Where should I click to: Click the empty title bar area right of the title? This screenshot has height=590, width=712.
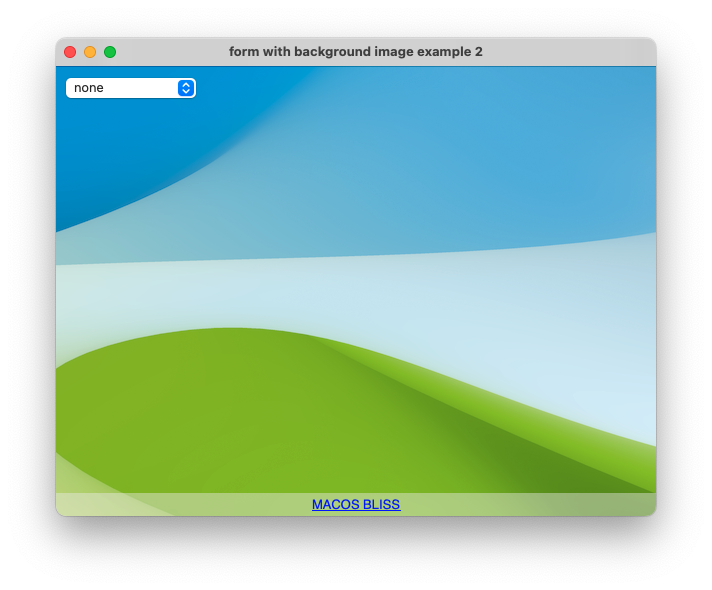pyautogui.click(x=570, y=52)
